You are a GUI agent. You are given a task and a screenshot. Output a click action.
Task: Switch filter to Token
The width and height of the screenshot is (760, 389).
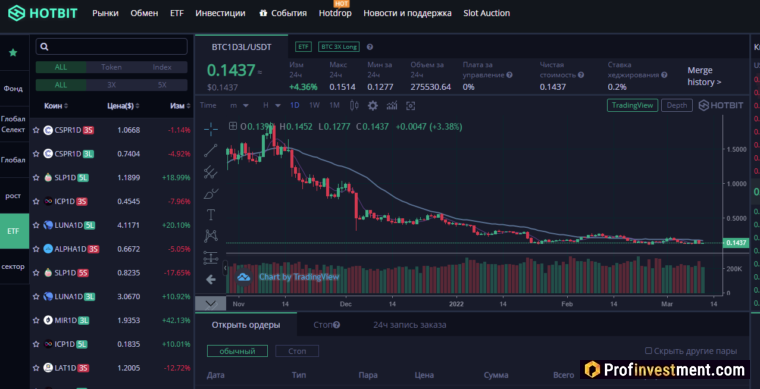(x=111, y=67)
